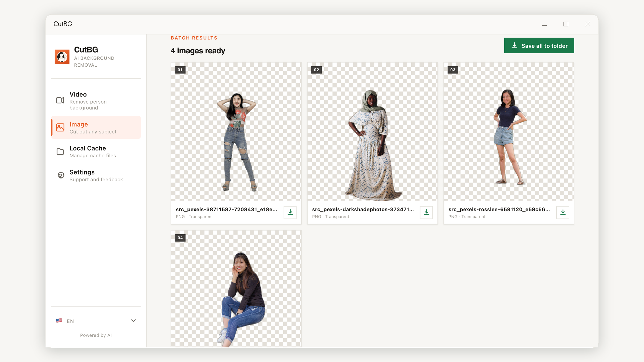This screenshot has width=644, height=362.
Task: Switch to Video Remove person background
Action: [96, 101]
